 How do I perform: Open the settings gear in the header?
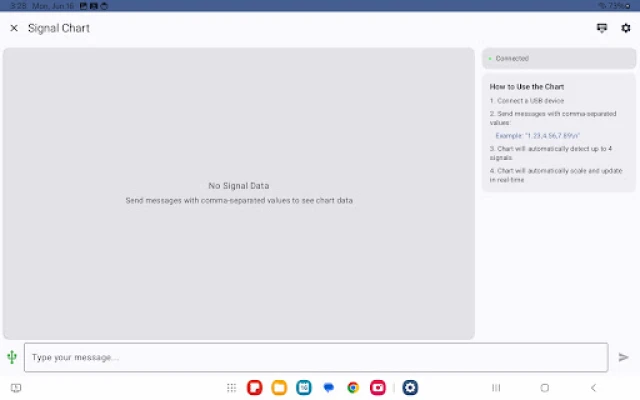[626, 28]
